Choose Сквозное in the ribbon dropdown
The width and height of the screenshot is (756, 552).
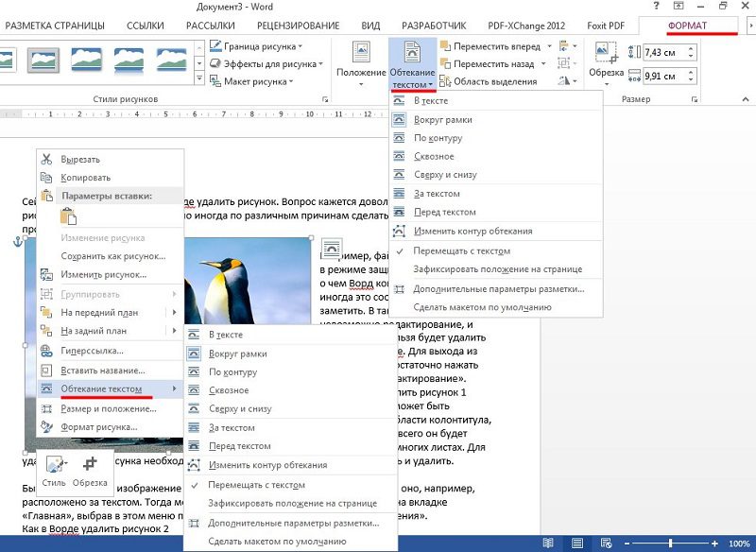point(496,156)
